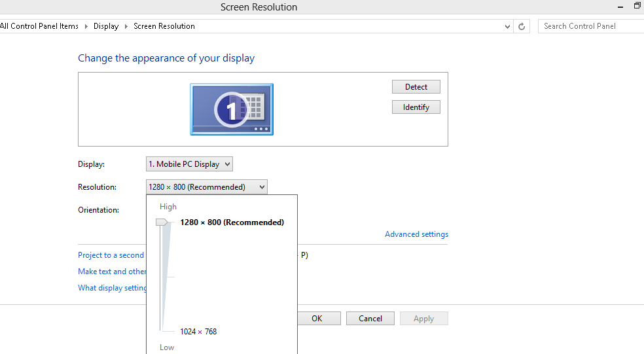Click the resolution slider thumb handle

162,222
